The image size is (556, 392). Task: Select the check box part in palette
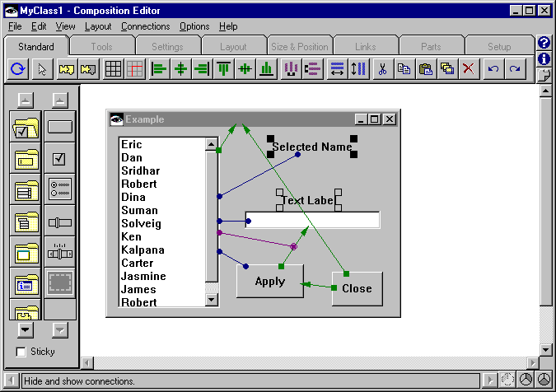[60, 158]
